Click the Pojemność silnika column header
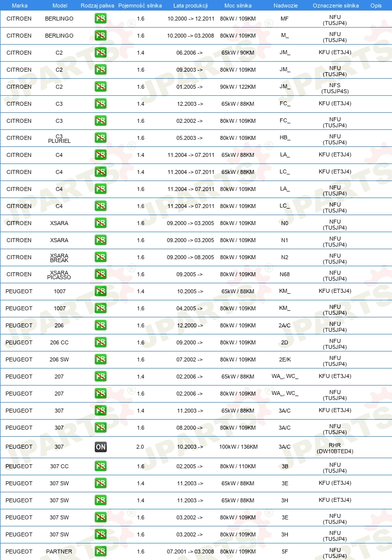Screen dimensions: 392x560 click(x=140, y=6)
